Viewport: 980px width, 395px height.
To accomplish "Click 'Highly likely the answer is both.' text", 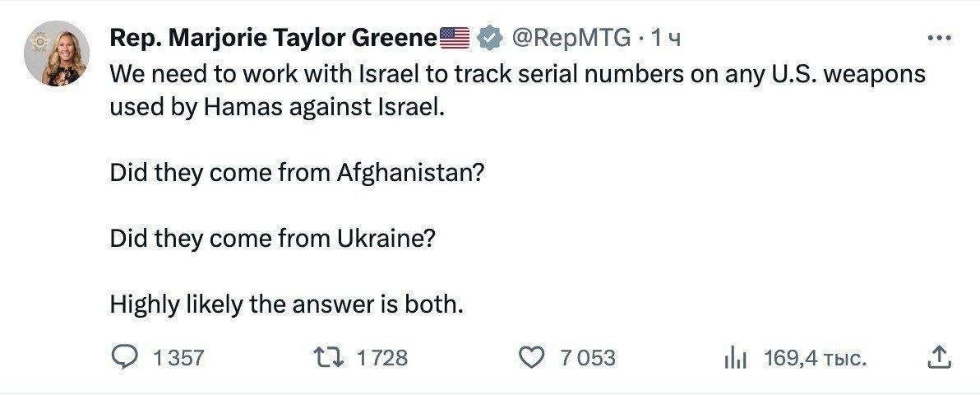I will (x=287, y=304).
